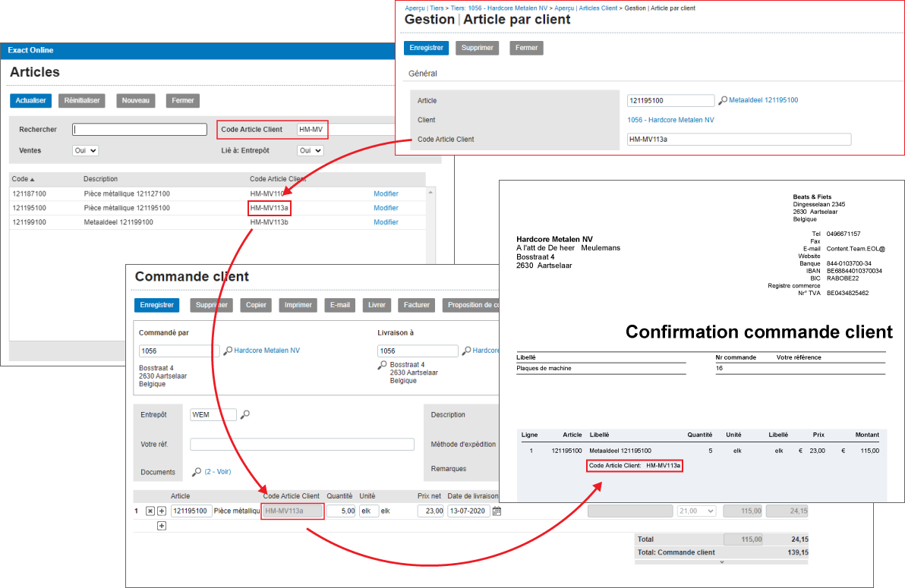
Task: Click the order line Article field 121195100
Action: (191, 511)
